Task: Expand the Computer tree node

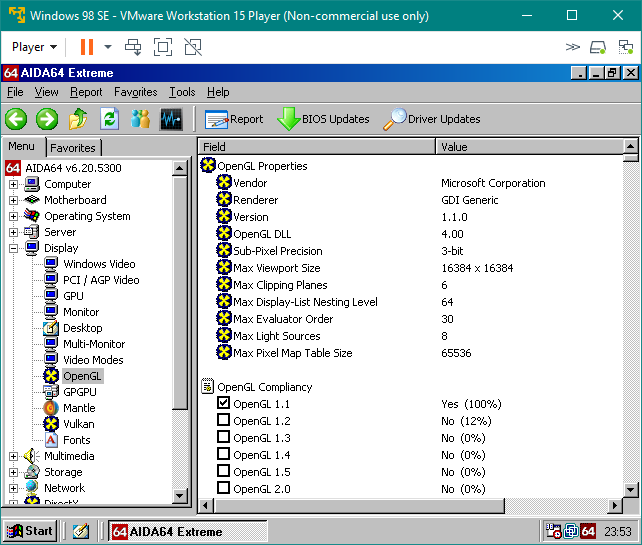Action: (14, 184)
